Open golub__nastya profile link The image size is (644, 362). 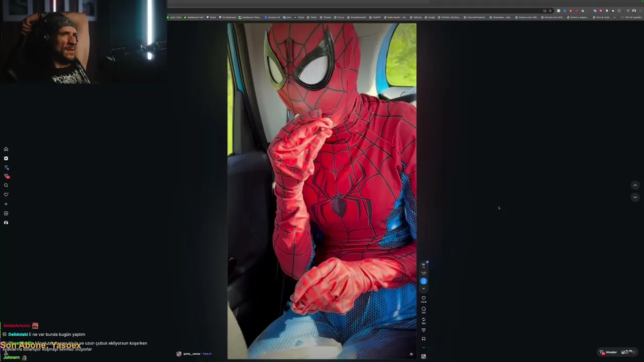(x=192, y=354)
